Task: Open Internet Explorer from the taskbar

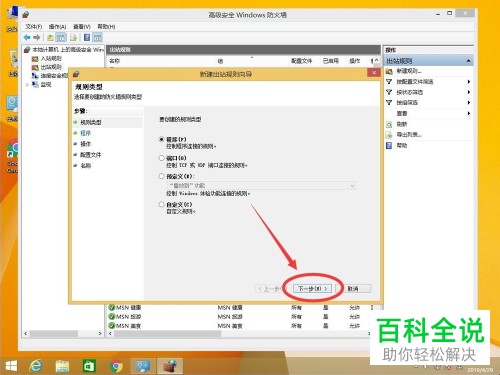Action: tap(36, 366)
